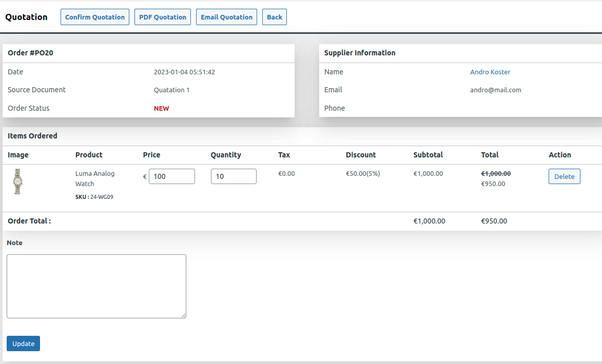The height and width of the screenshot is (364, 602).
Task: Click the Order Total : label
Action: [x=29, y=221]
